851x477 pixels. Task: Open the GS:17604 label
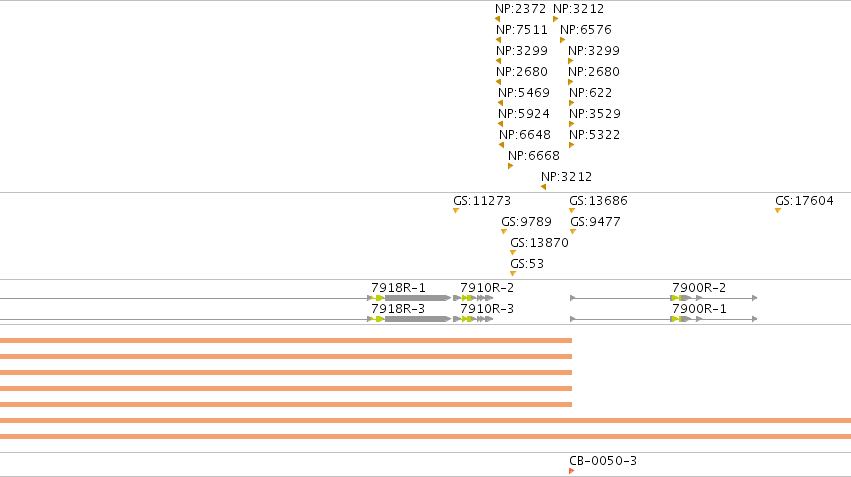(804, 201)
